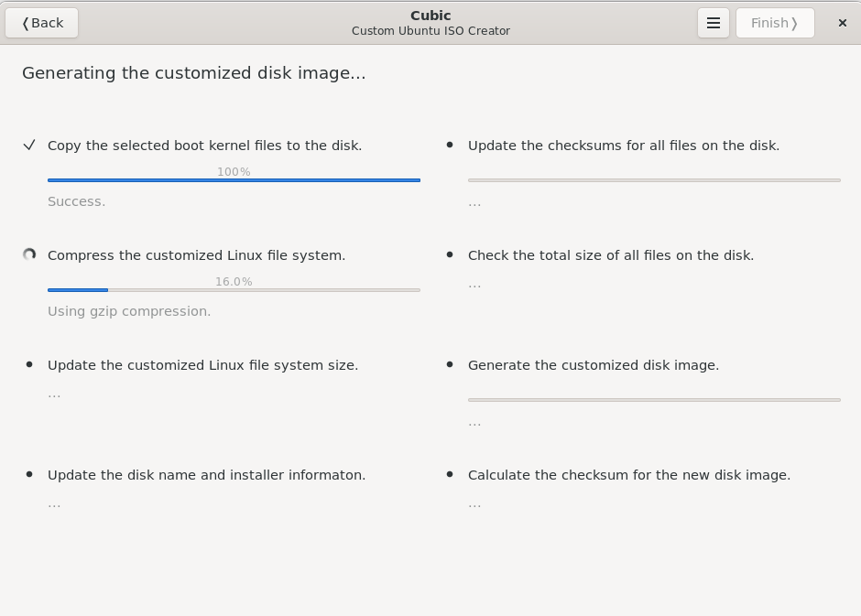This screenshot has width=861, height=616.
Task: Click the bullet beside Generate the customized disk image
Action: click(450, 365)
